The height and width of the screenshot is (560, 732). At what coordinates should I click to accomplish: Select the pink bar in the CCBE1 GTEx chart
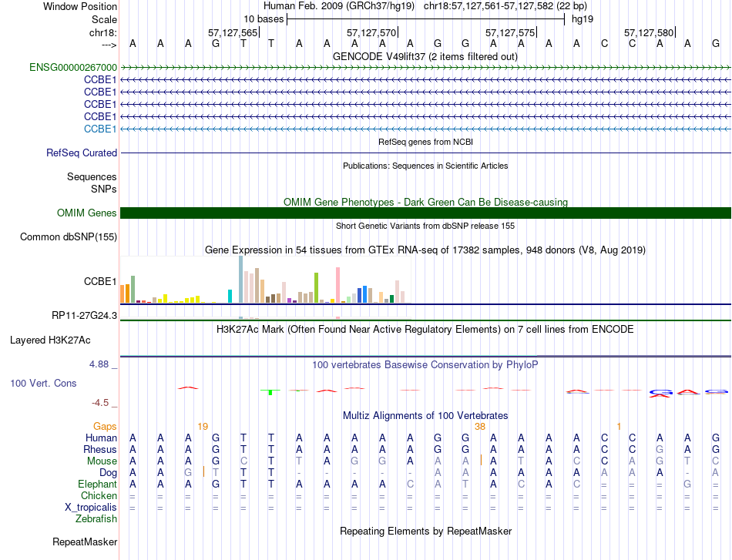click(x=337, y=285)
